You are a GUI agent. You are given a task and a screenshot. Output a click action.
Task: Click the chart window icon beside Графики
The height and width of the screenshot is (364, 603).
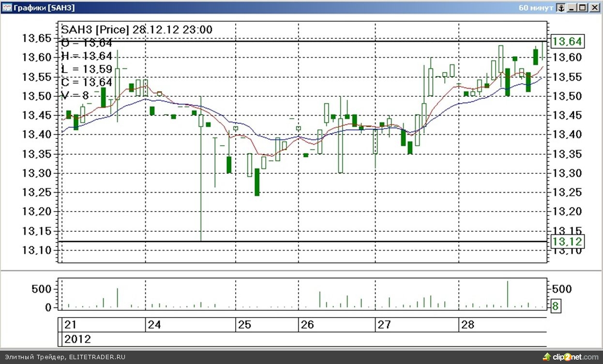7,8
